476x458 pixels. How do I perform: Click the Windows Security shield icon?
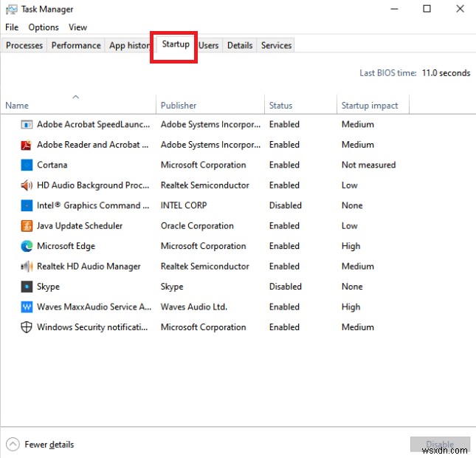(27, 327)
